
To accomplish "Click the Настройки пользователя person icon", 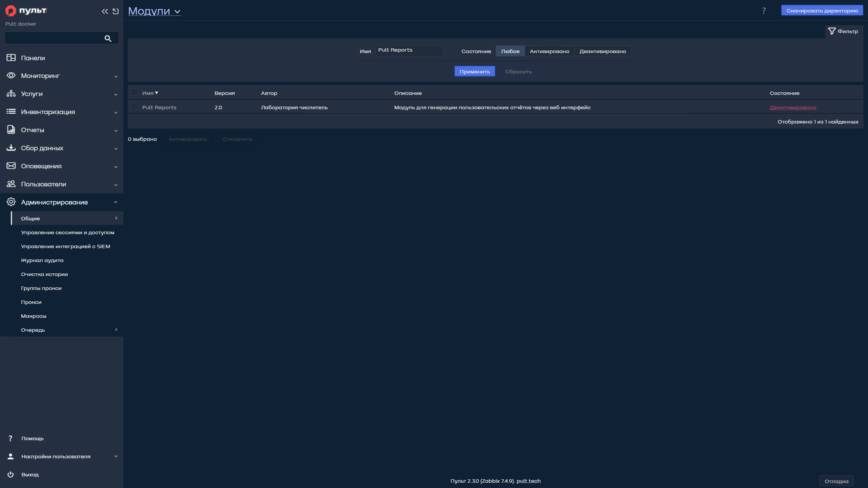I will [11, 456].
